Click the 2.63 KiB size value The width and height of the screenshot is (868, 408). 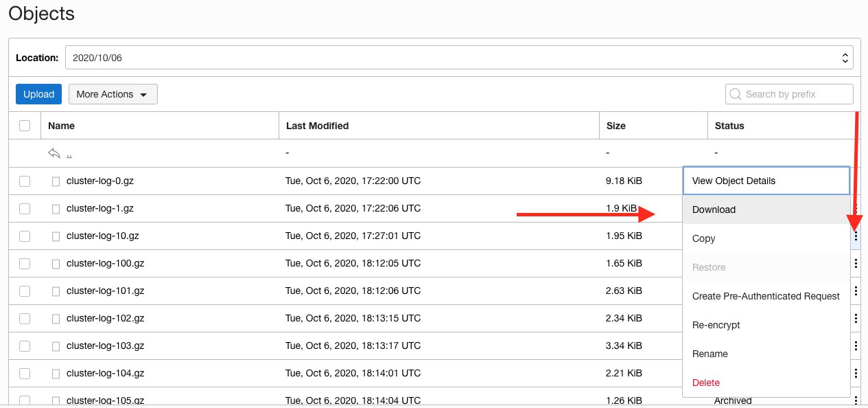[x=624, y=291]
